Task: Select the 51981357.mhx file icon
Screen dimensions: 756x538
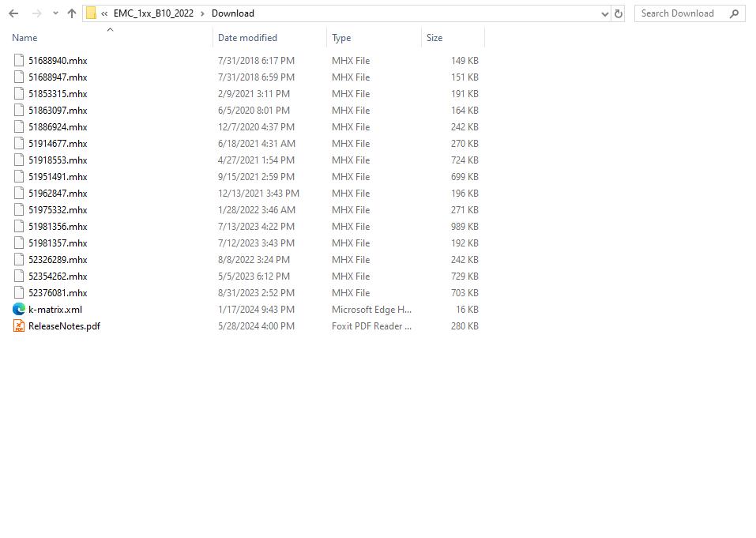Action: pyautogui.click(x=19, y=243)
